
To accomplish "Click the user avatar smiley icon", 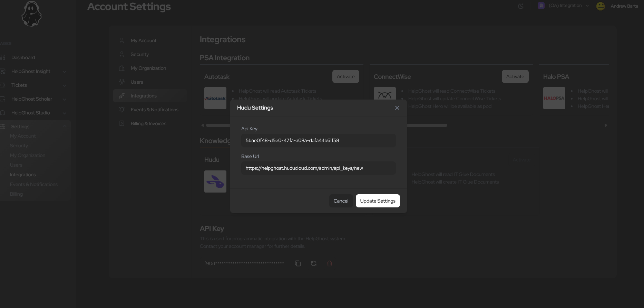I will (x=600, y=6).
